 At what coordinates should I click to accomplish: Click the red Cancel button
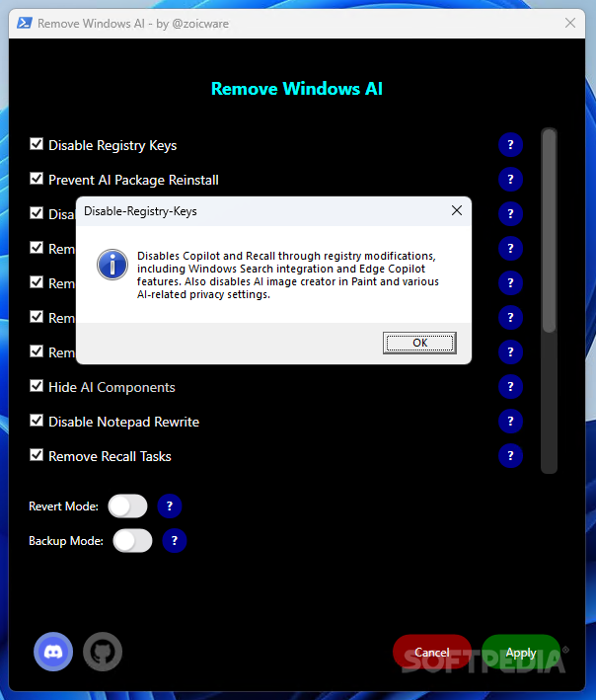432,653
